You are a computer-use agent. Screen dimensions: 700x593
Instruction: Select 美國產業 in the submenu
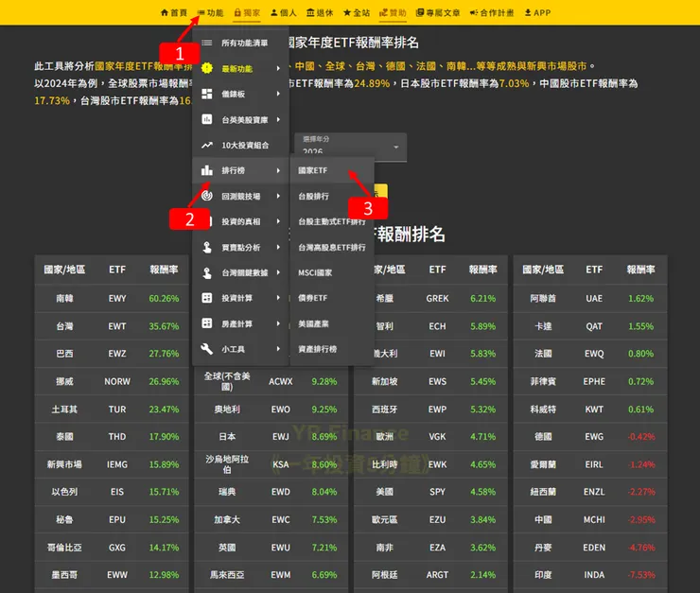point(332,323)
